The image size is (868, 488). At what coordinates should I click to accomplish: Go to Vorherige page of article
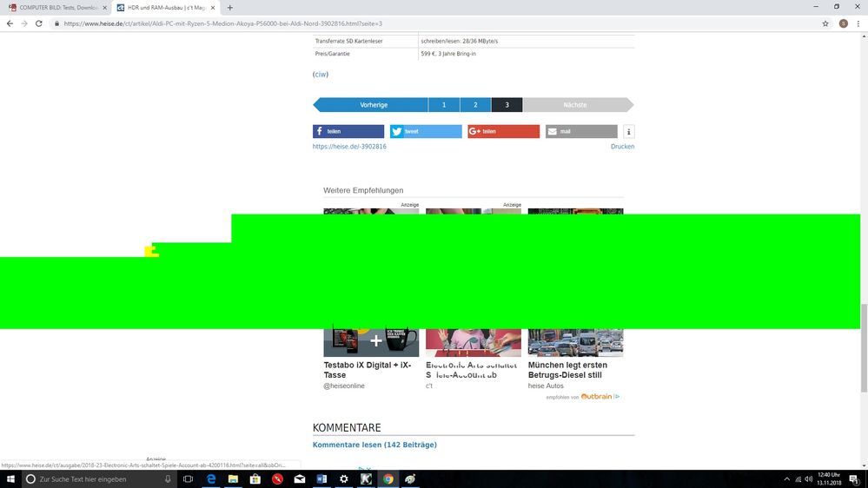coord(374,105)
